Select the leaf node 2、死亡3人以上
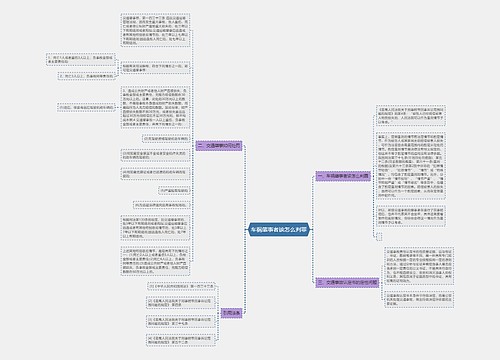The height and width of the screenshot is (360, 500). (87, 76)
